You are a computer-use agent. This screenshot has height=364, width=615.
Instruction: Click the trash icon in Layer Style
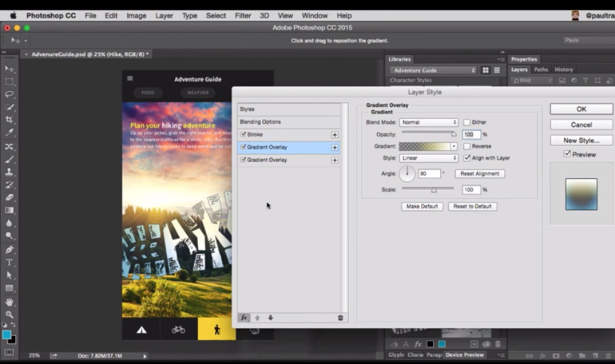click(x=340, y=318)
